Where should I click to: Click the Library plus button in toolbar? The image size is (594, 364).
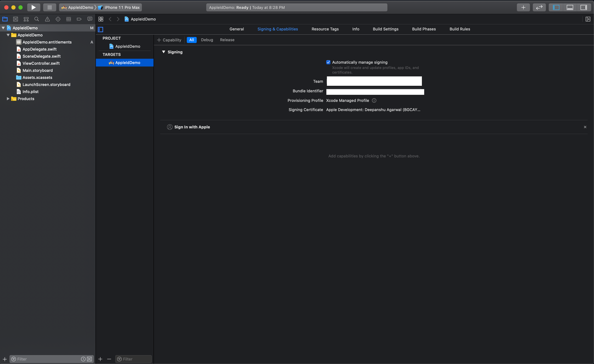523,7
